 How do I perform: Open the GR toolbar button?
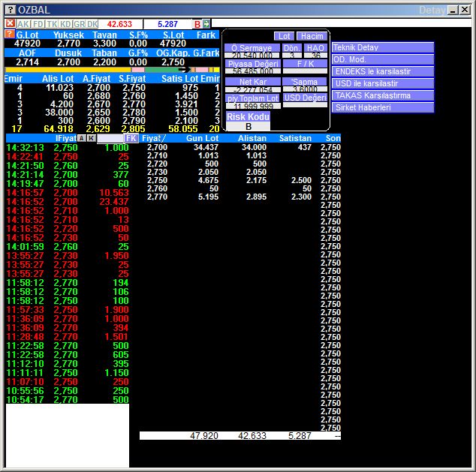(80, 24)
